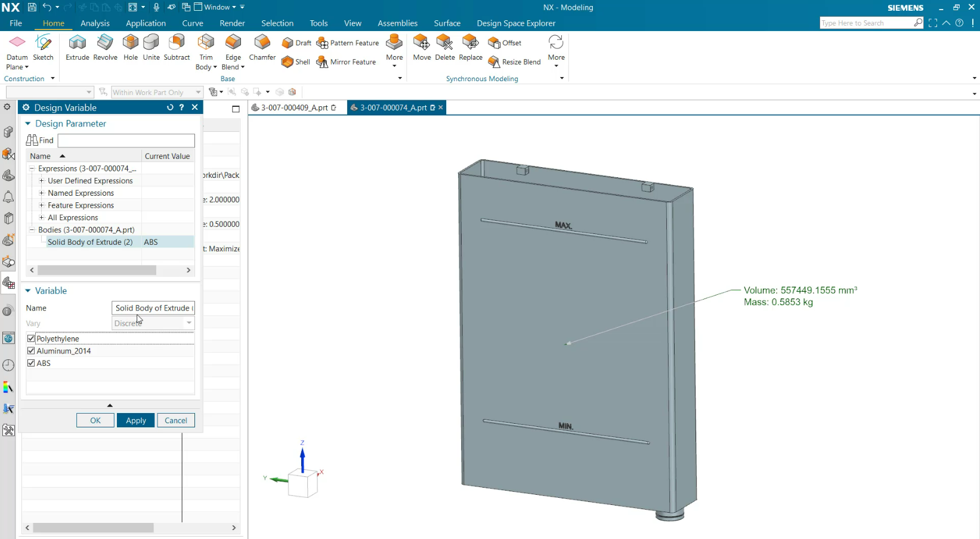
Task: Switch to 3-007-000409_A.prt document tab
Action: click(294, 107)
